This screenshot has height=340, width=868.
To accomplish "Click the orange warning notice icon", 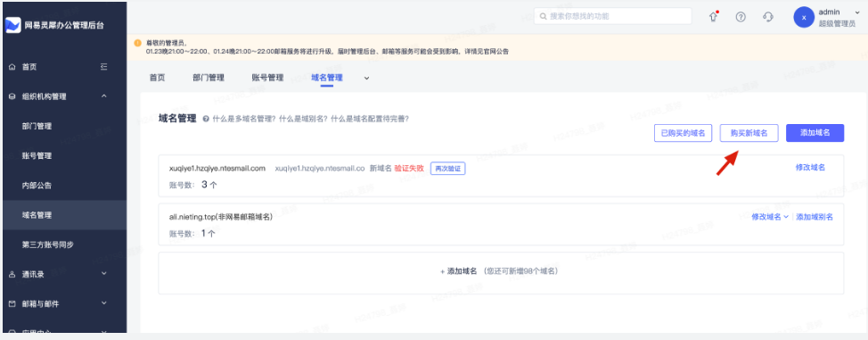I will click(138, 43).
